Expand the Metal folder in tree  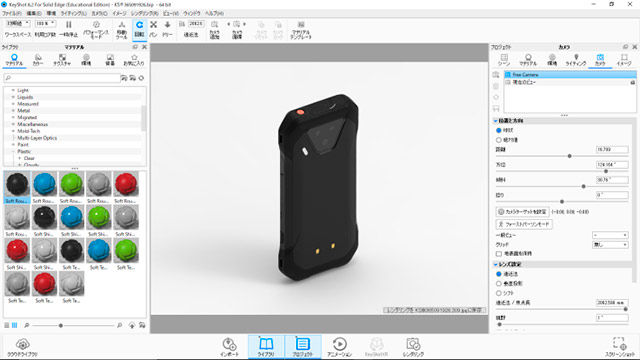pyautogui.click(x=13, y=111)
